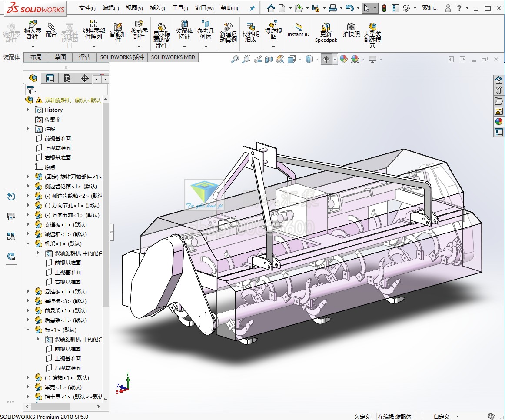Switch to the SOLIDWORKS MBD tab
The image size is (505, 420).
pyautogui.click(x=173, y=57)
